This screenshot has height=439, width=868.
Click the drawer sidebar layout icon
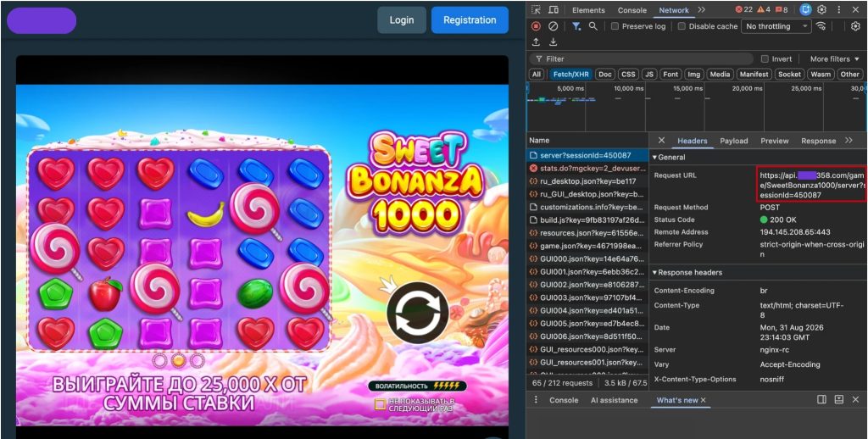822,400
